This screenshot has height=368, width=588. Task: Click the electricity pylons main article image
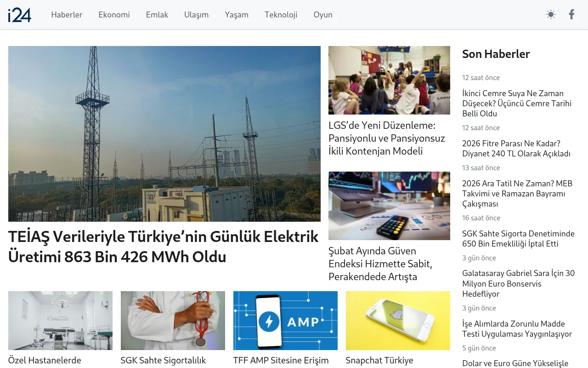(x=164, y=133)
